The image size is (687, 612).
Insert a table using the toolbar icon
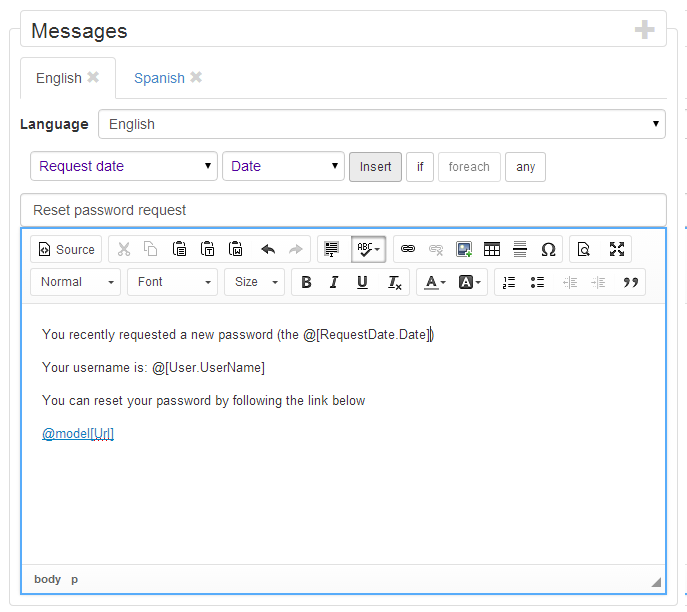coord(492,250)
